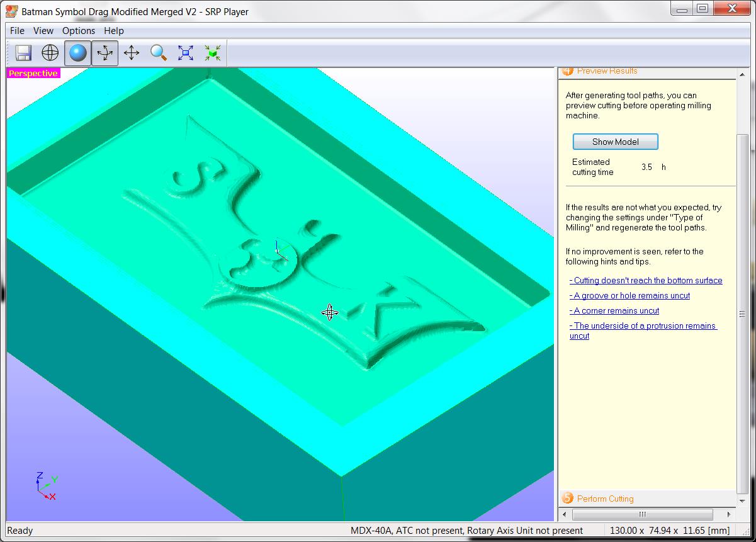Click the Fit to Screen icon
The image size is (756, 542).
click(186, 53)
